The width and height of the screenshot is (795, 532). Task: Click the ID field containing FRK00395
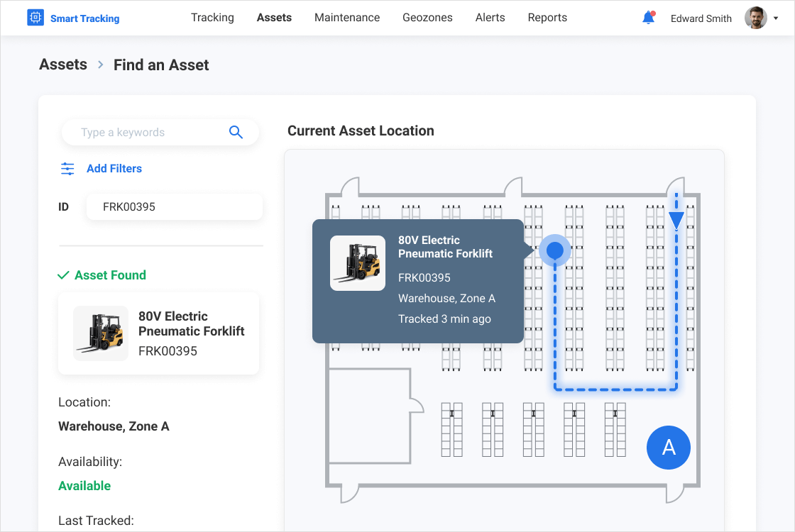coord(174,207)
